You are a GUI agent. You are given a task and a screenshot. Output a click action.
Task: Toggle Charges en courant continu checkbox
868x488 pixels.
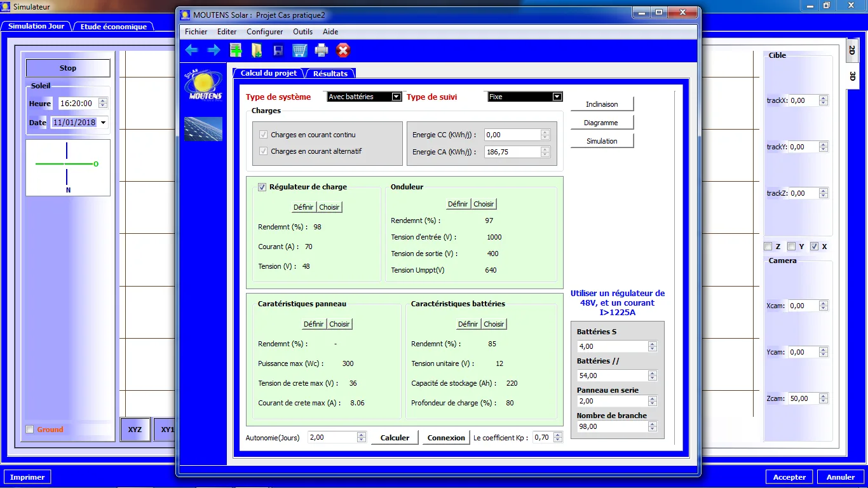tap(264, 135)
